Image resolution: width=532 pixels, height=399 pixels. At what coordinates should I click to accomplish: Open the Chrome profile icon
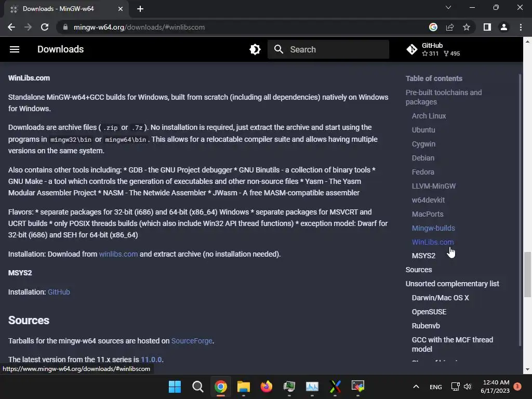tap(504, 27)
